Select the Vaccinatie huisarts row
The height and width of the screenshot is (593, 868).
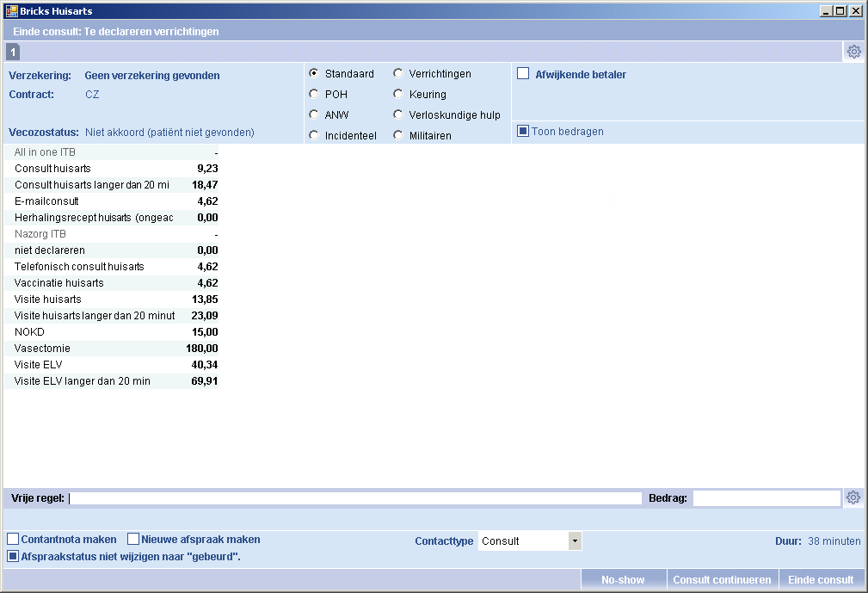tap(111, 283)
